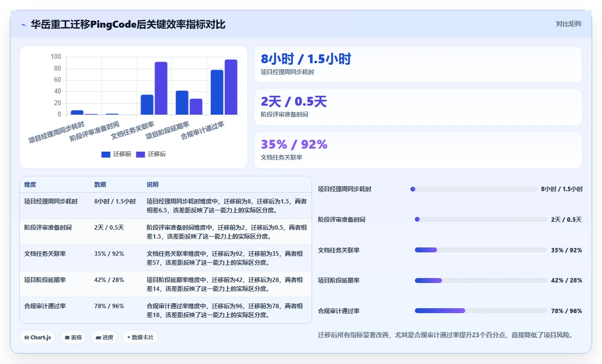Toggle the 迁移后 legend entry in chart
Viewport: 602px width, 364px height.
click(151, 154)
